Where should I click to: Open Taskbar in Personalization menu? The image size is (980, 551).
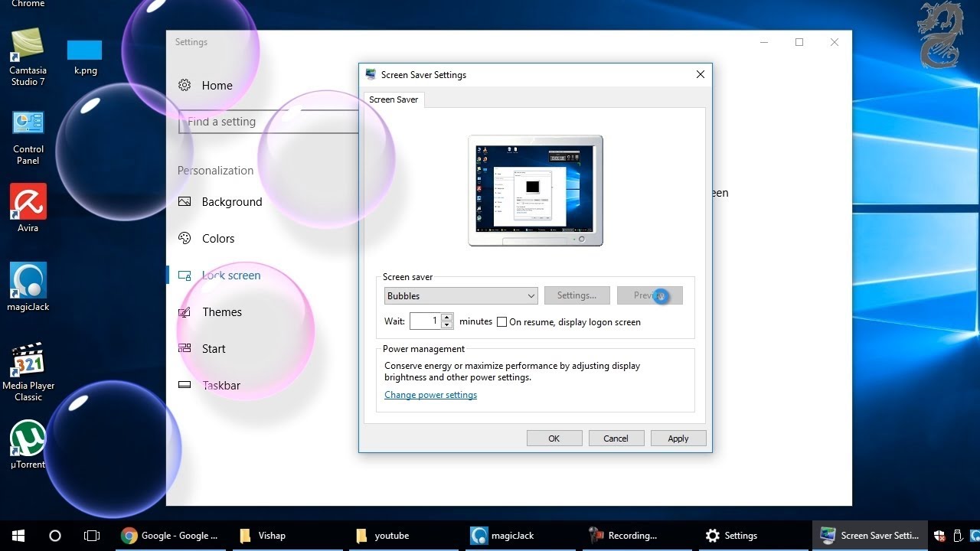click(221, 386)
